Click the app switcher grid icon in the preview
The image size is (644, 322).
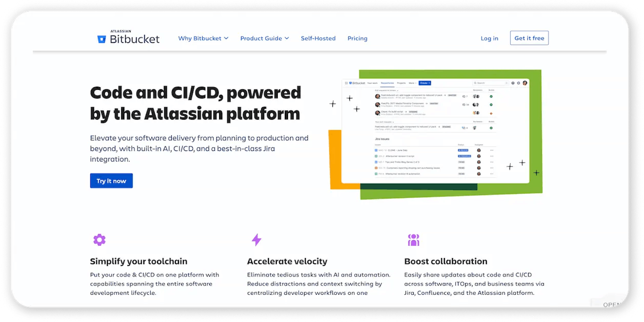coord(346,83)
